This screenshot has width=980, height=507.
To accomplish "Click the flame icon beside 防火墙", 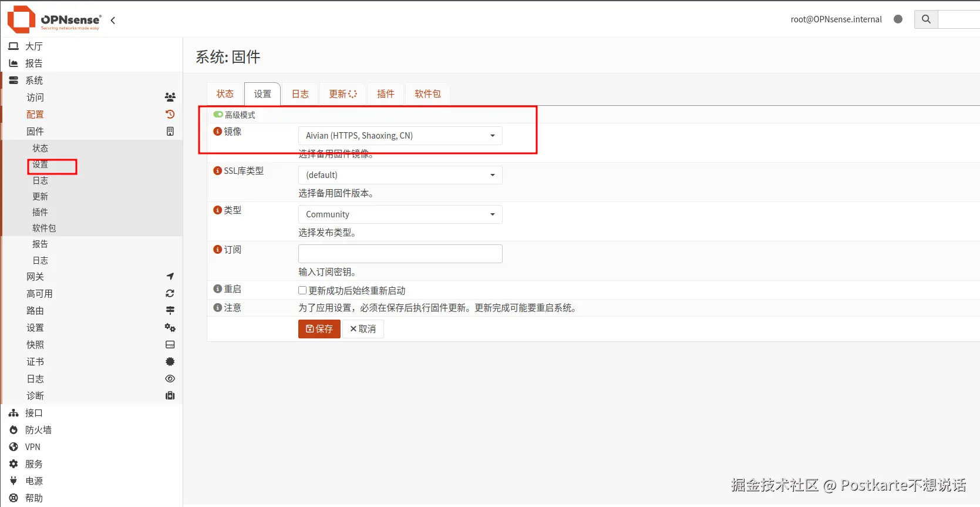I will coord(14,430).
